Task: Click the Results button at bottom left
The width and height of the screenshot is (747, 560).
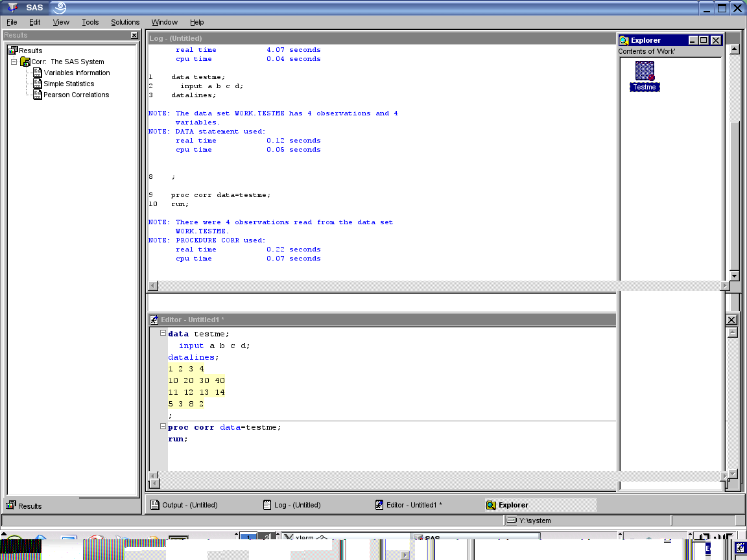Action: (x=23, y=506)
